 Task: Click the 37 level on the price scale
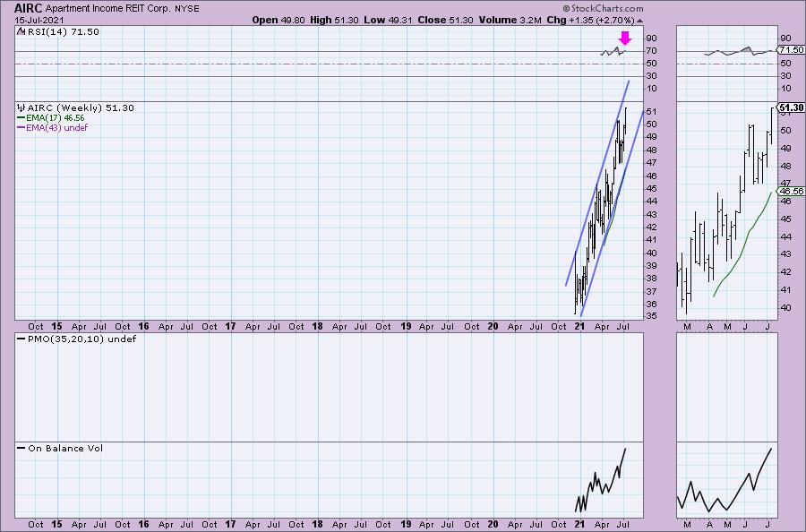[x=651, y=291]
